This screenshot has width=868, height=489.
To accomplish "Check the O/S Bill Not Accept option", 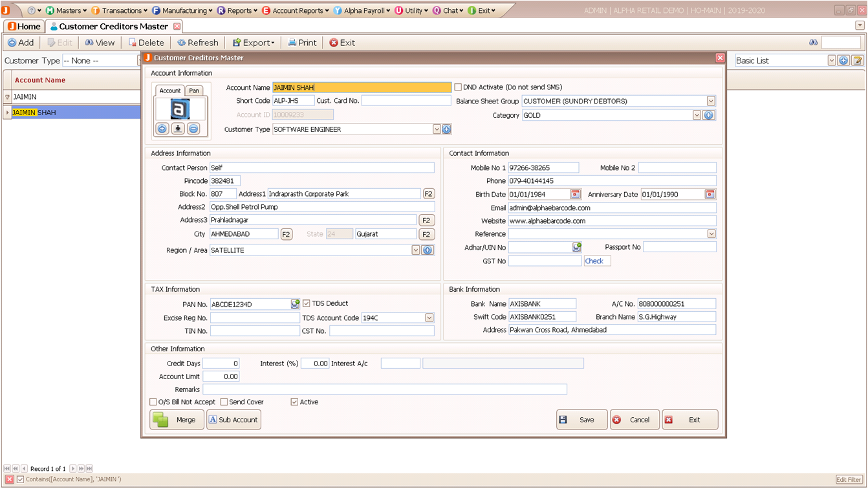I will pos(153,402).
